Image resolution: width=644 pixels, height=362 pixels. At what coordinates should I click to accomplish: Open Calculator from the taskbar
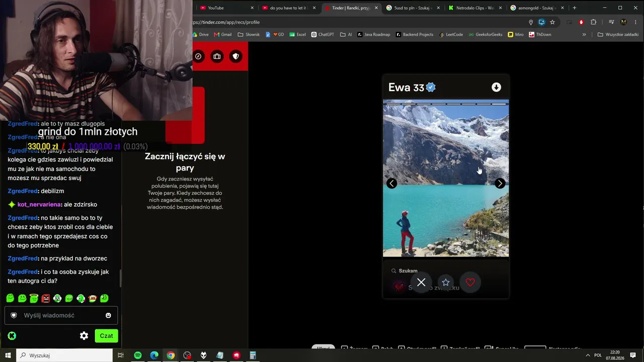253,355
